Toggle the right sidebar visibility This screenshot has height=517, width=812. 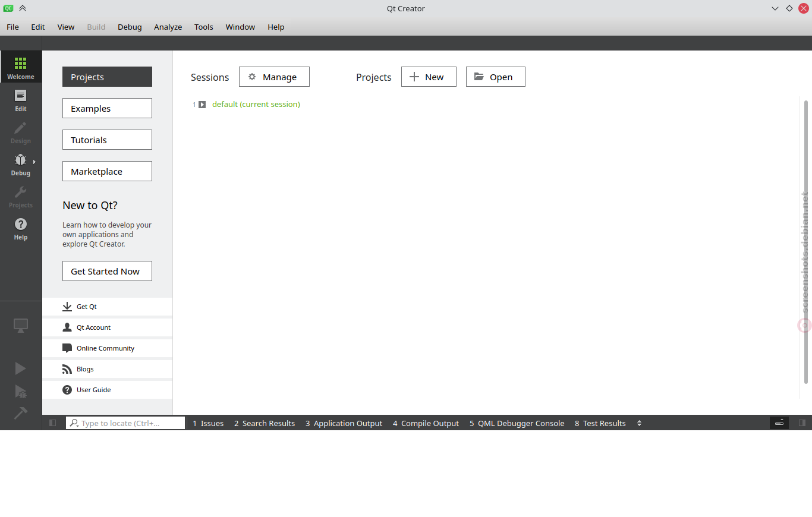click(802, 423)
